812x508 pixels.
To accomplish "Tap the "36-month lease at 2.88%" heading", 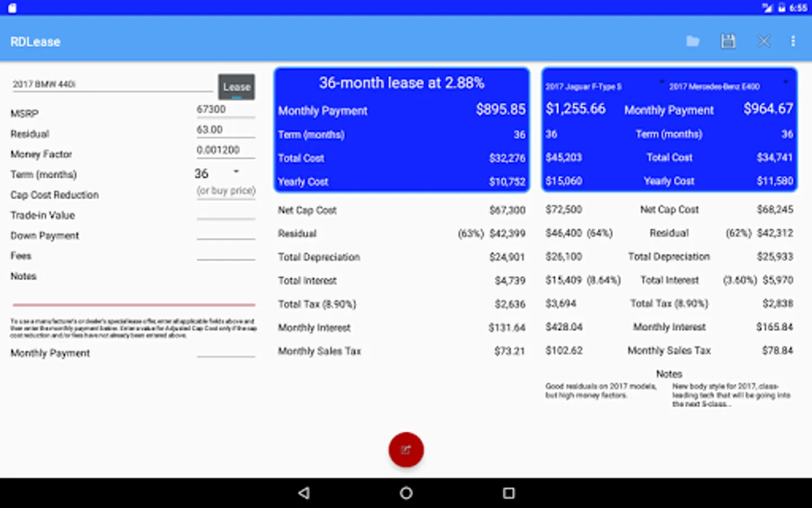I will click(x=401, y=83).
